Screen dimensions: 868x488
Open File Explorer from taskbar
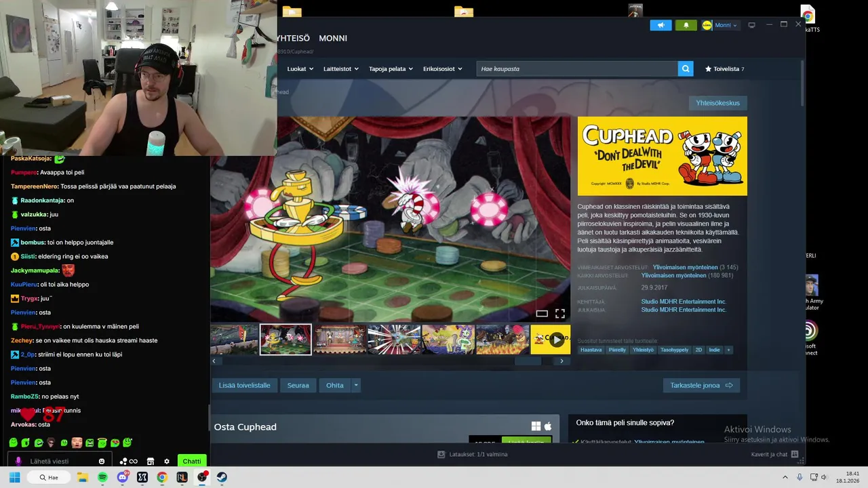coord(83,477)
